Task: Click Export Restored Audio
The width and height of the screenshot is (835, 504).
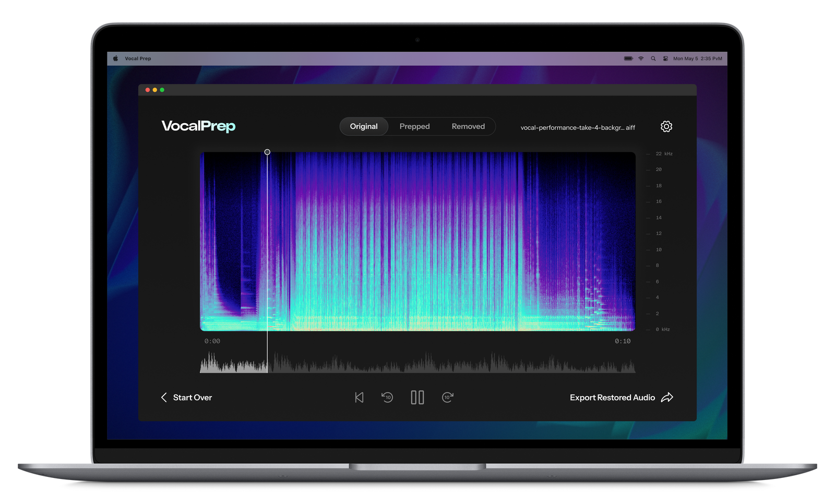Action: [621, 398]
